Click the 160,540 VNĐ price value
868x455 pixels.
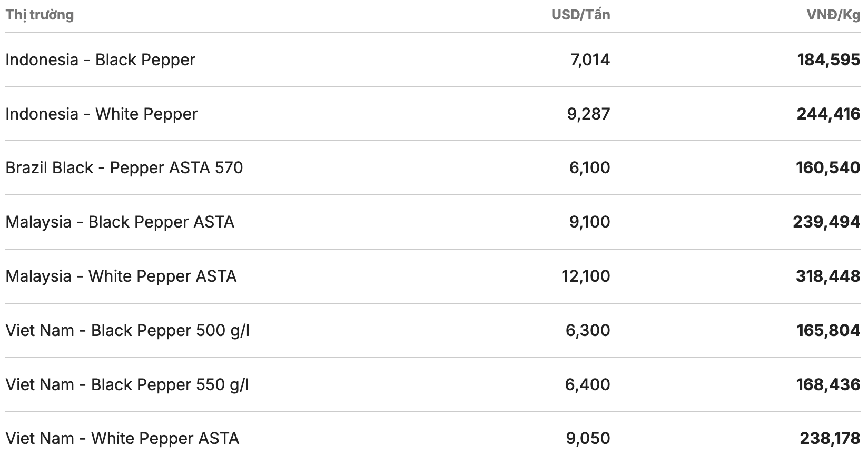click(828, 168)
